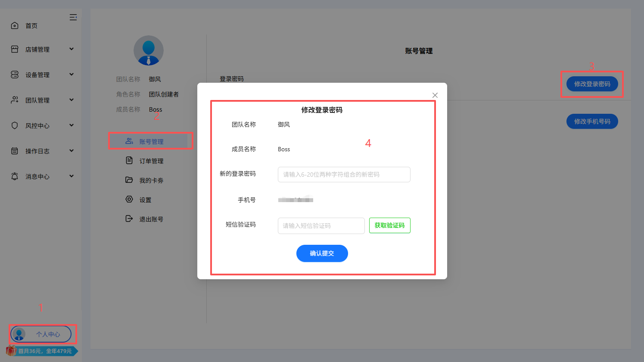Click the hamburger collapse icon at top left
This screenshot has width=644, height=362.
73,17
